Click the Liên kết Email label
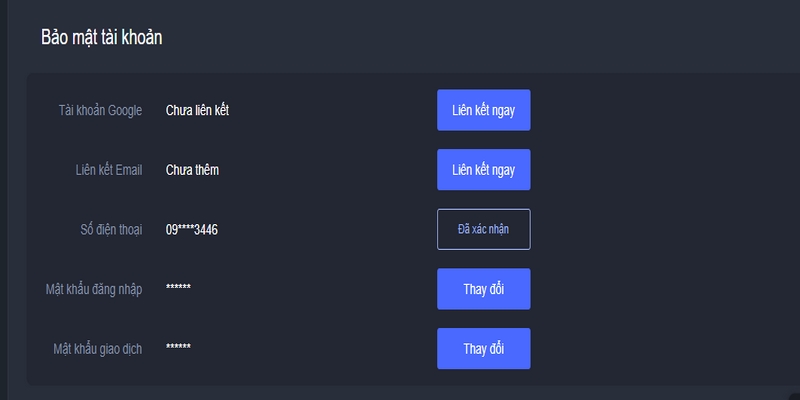800x400 pixels. (x=108, y=170)
